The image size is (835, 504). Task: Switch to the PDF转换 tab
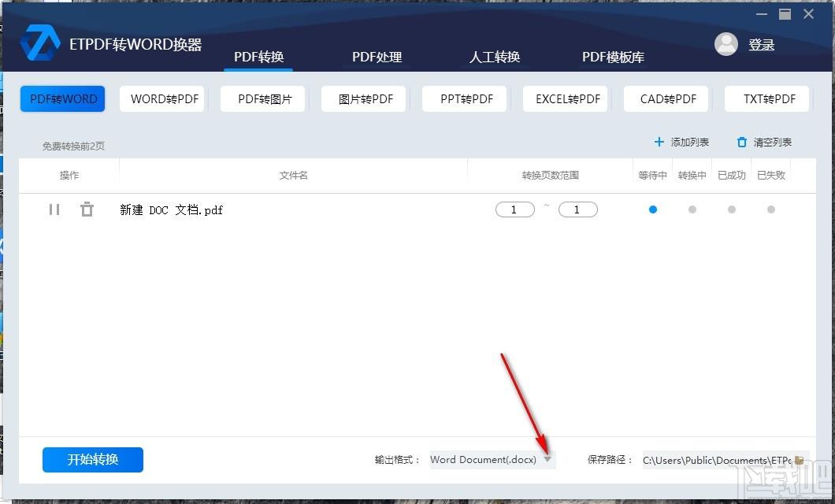[259, 57]
